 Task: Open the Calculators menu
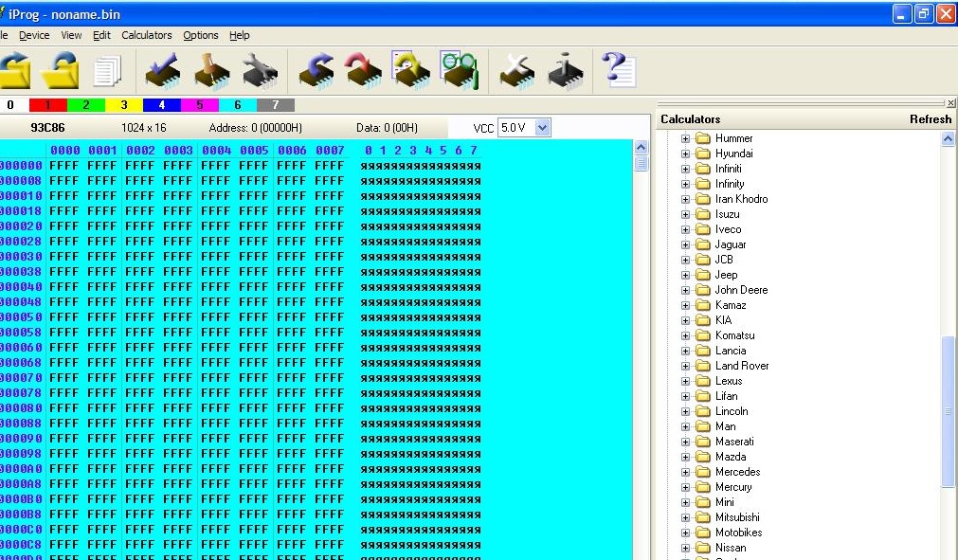click(147, 35)
